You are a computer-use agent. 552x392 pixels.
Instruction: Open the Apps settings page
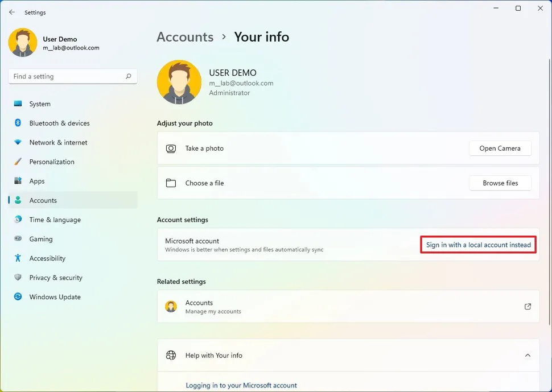tap(37, 181)
